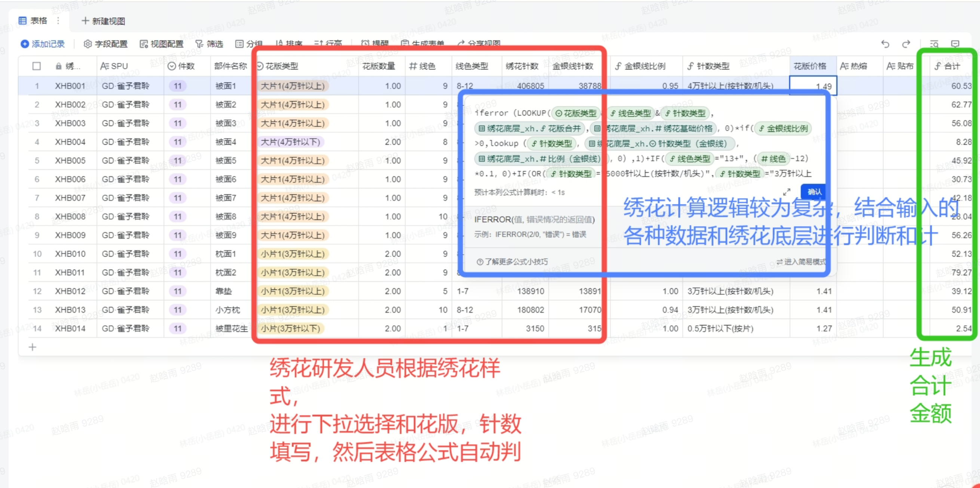Click the 确认 confirm button
980x488 pixels.
tap(814, 192)
